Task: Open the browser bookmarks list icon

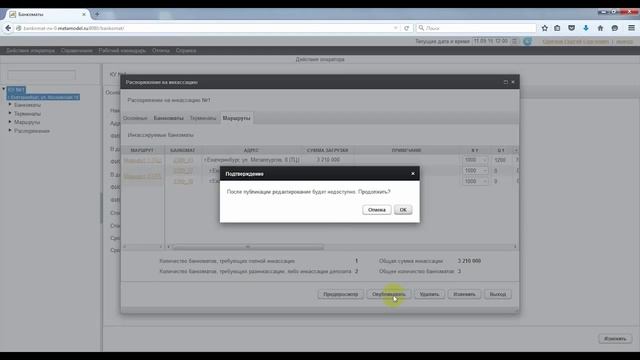Action: tap(557, 28)
